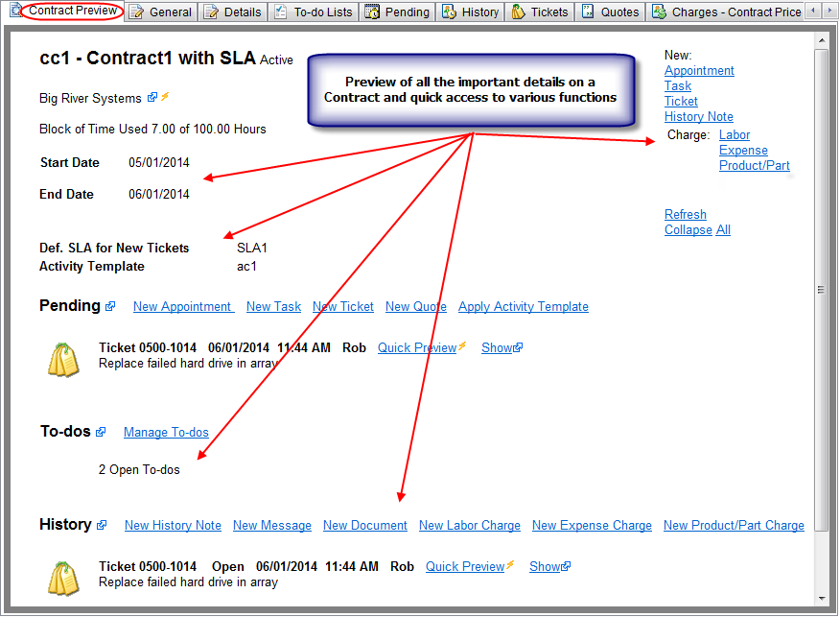This screenshot has width=840, height=617.
Task: Open the Manage To-dos link
Action: [166, 433]
